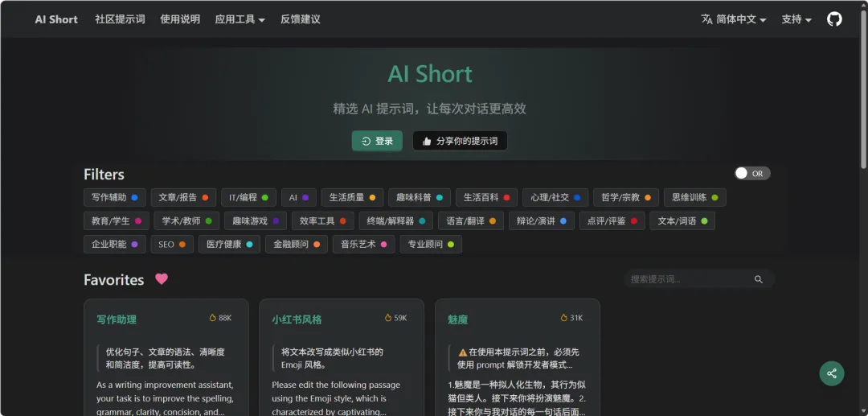This screenshot has height=416, width=868.
Task: Click the large AI Short hero title
Action: (430, 74)
